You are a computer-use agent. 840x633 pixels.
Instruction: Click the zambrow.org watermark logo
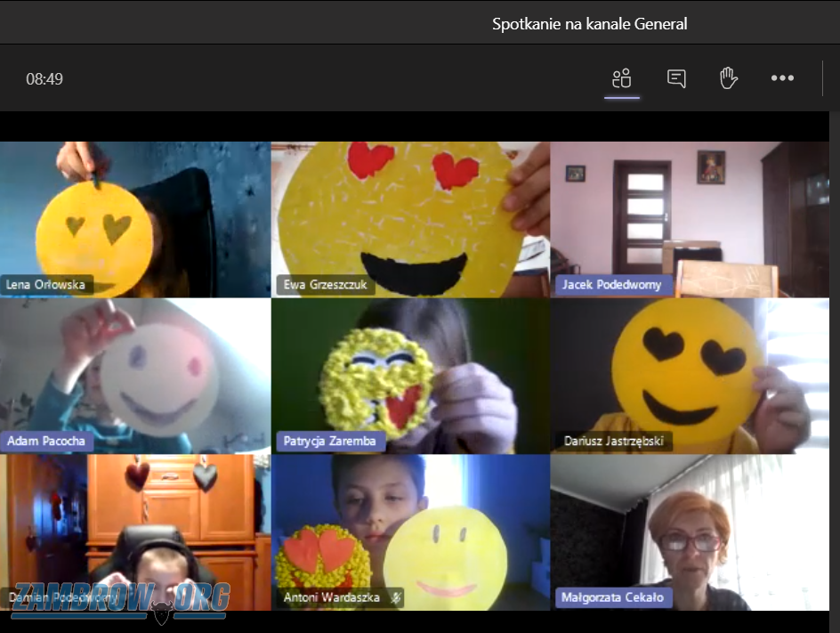[120, 600]
